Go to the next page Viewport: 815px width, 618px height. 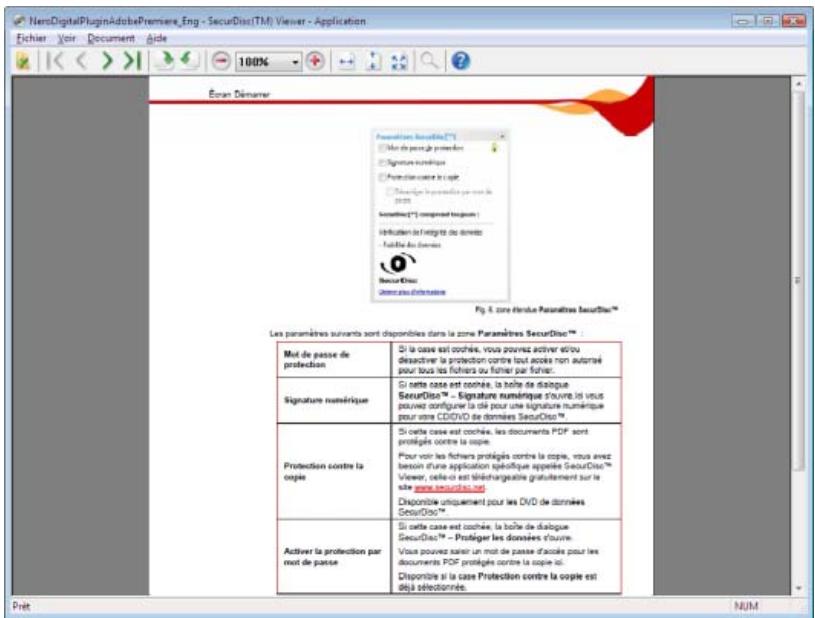click(x=107, y=61)
